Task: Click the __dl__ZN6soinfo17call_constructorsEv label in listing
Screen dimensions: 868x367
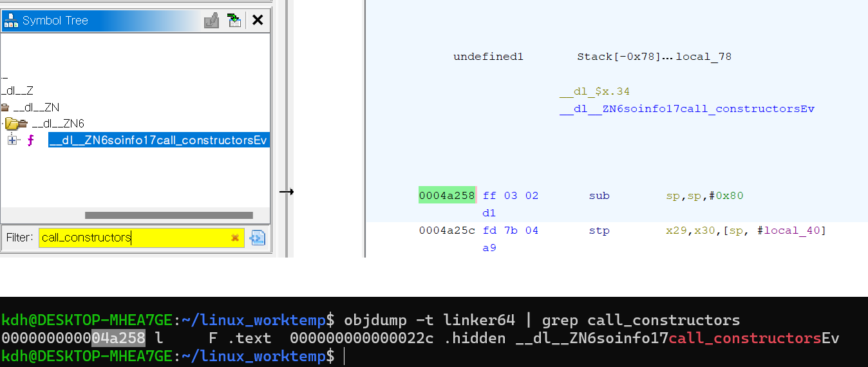Action: [686, 109]
